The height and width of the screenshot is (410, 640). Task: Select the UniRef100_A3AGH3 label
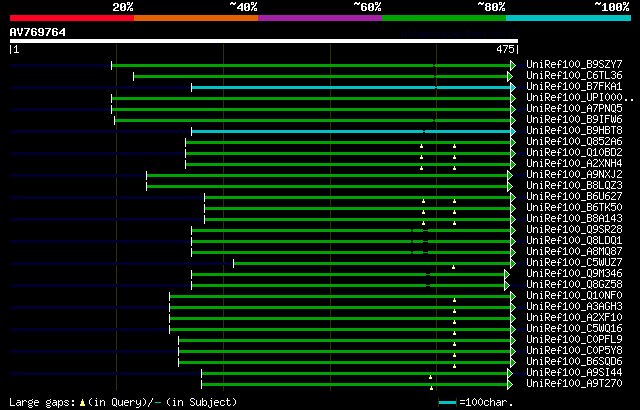tap(574, 307)
